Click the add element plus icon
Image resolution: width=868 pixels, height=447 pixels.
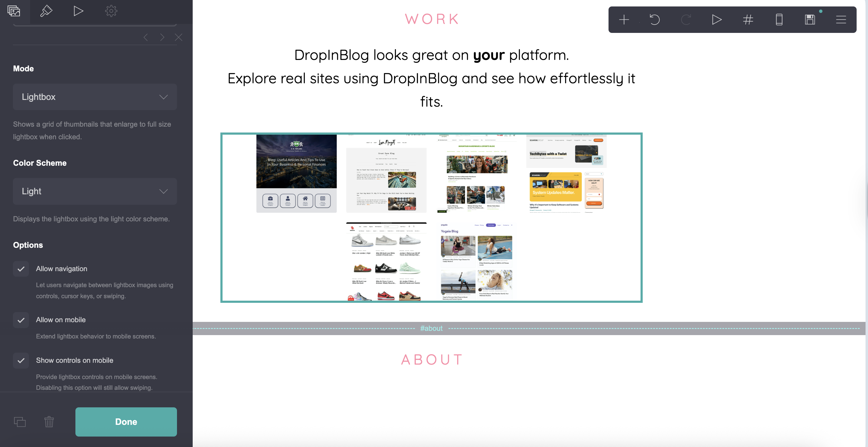click(624, 20)
